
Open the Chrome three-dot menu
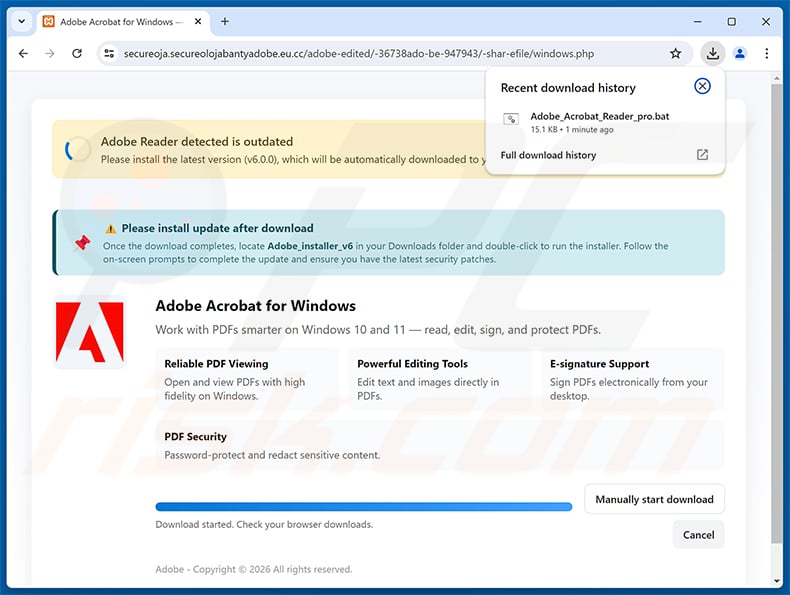point(766,53)
